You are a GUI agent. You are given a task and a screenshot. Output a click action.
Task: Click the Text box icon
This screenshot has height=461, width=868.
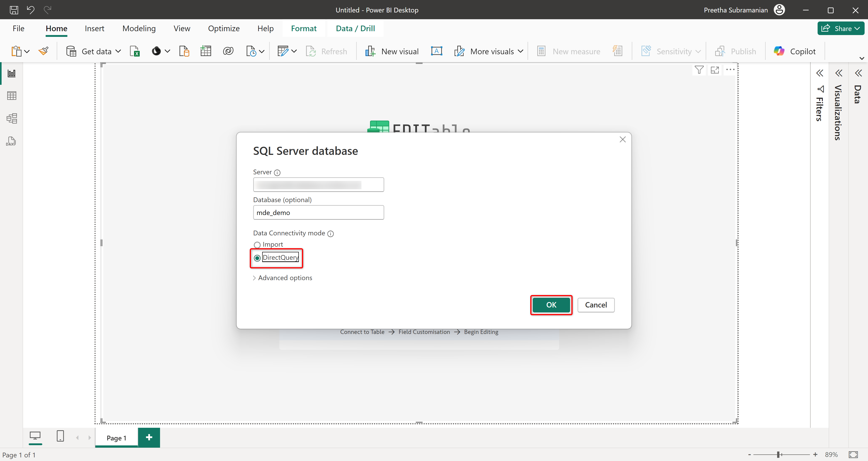[436, 51]
